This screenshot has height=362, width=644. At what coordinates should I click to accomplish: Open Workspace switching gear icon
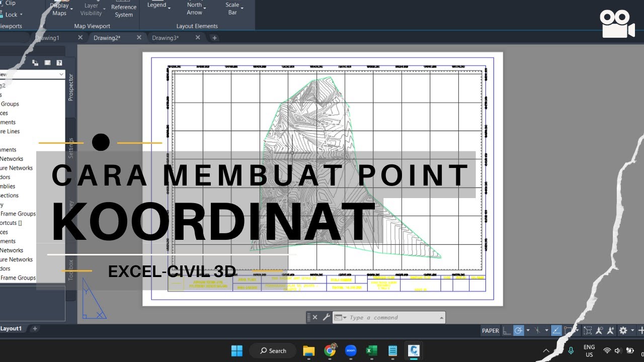pos(623,330)
